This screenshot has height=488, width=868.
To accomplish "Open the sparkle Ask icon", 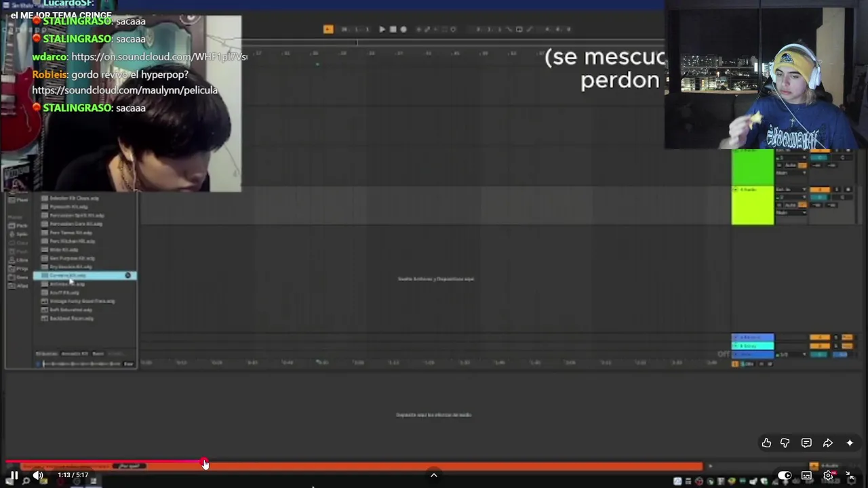I will tap(850, 443).
